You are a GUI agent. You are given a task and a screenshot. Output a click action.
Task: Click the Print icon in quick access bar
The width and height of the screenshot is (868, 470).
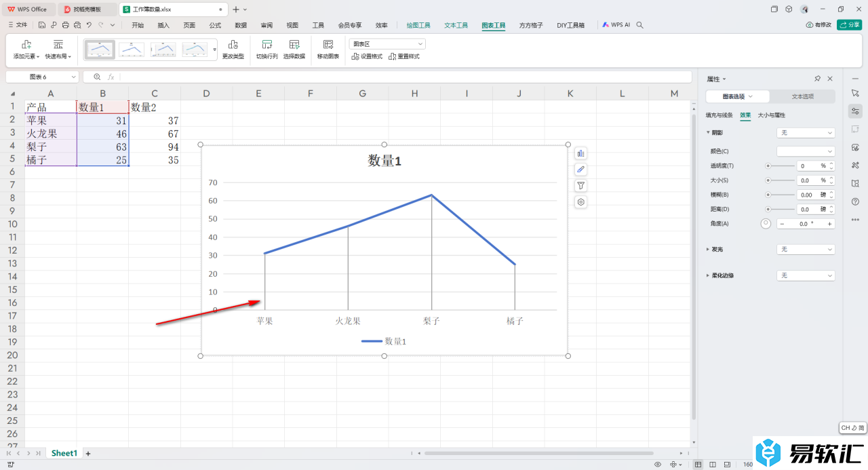coord(65,25)
